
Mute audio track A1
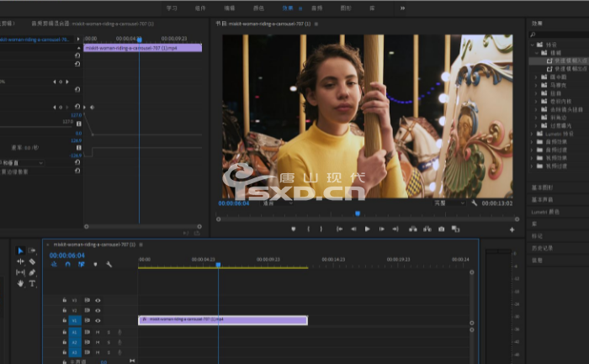(98, 332)
